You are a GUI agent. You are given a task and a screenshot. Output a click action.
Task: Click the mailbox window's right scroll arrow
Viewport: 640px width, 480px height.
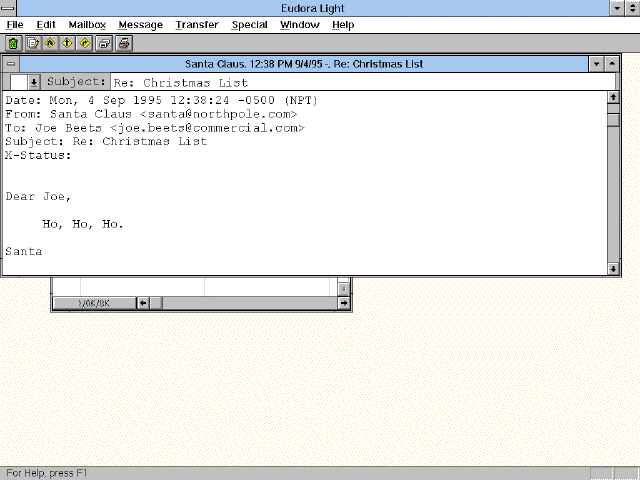tap(344, 303)
